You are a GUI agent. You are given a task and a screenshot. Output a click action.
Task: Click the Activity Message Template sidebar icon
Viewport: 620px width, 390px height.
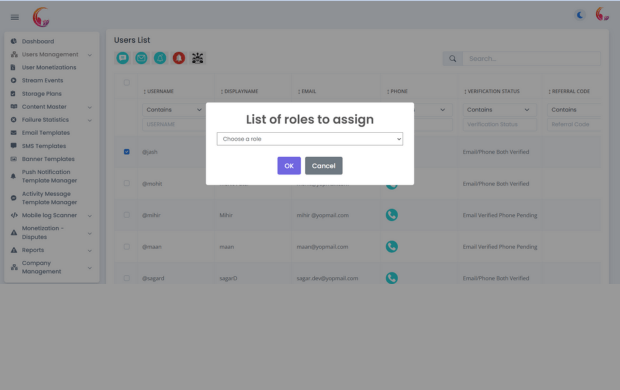[13, 198]
